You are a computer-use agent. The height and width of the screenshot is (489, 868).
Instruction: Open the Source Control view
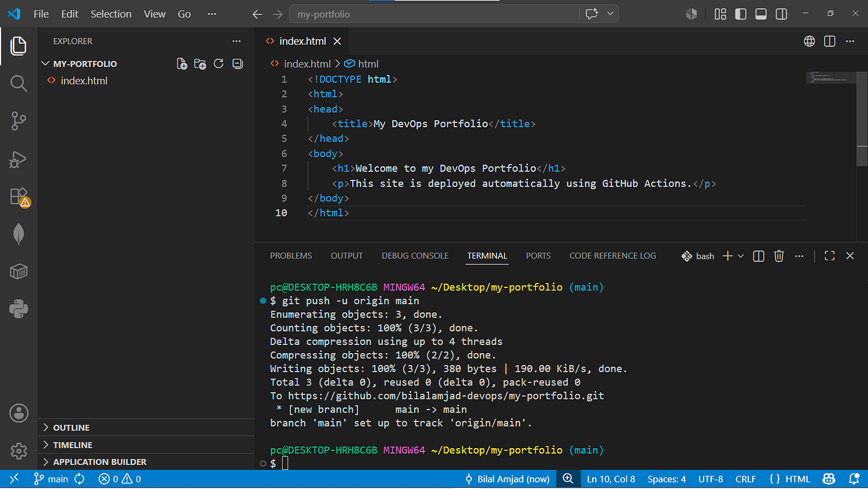[x=19, y=121]
